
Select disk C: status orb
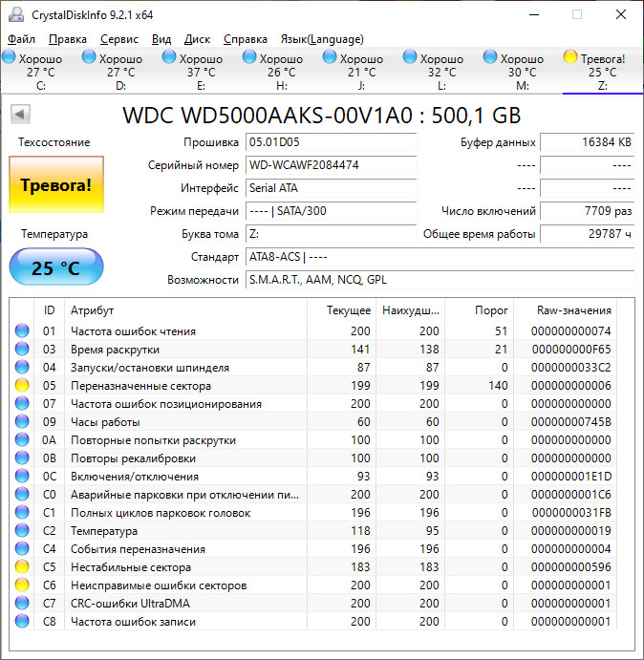(9, 56)
